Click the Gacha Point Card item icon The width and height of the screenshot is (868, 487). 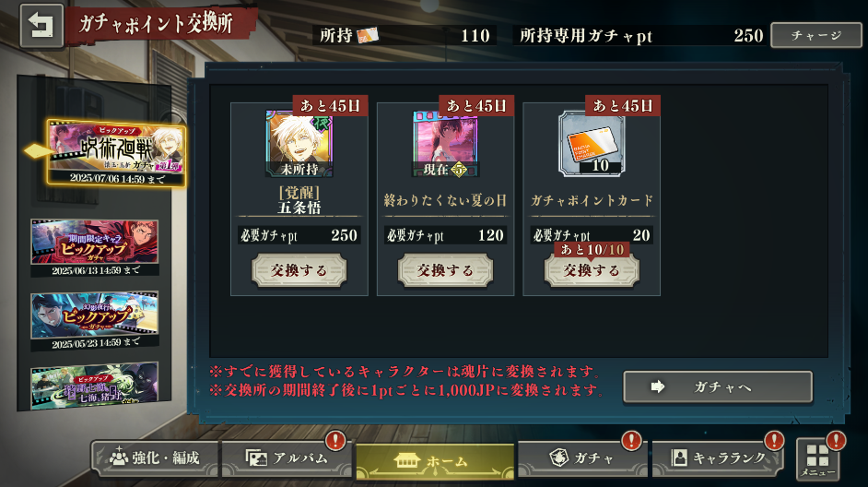592,143
